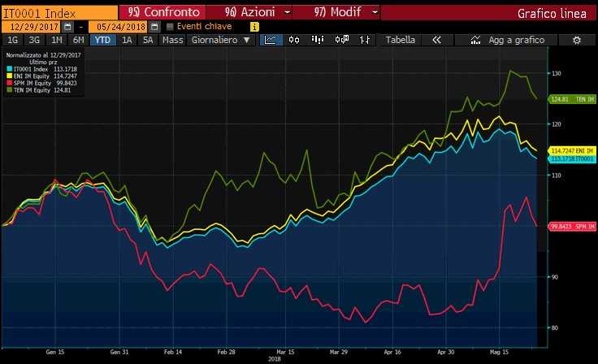Image resolution: width=598 pixels, height=364 pixels.
Task: Open the end date calendar picker
Action: [x=154, y=27]
